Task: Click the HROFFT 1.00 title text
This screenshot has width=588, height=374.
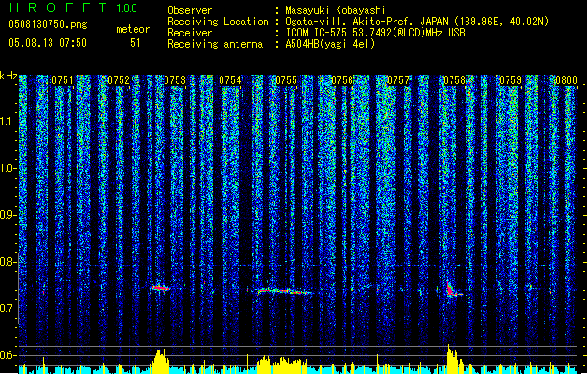Action: 73,7
